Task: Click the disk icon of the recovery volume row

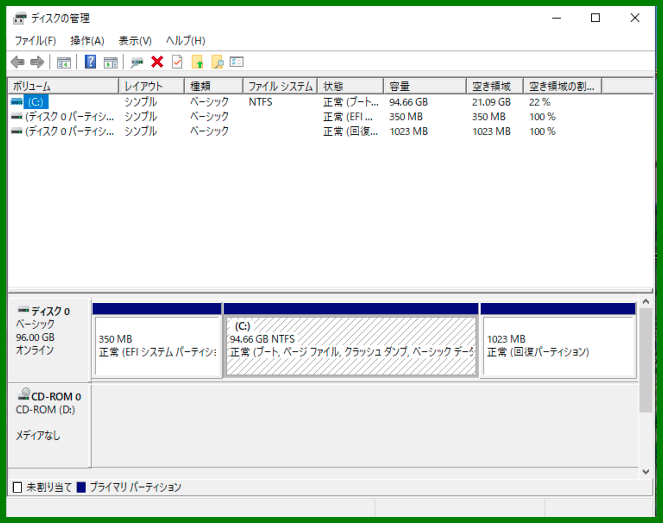Action: click(16, 131)
